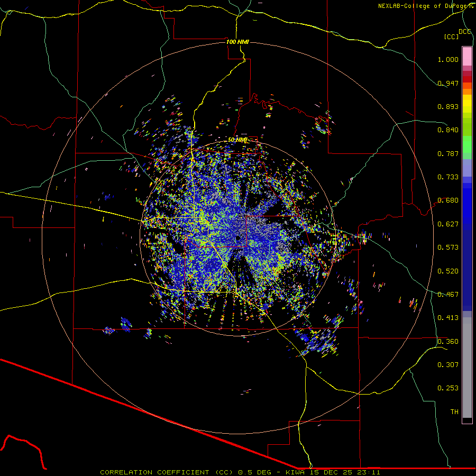Pick the bright green color bar segment
476x476 pixels.
[467, 144]
